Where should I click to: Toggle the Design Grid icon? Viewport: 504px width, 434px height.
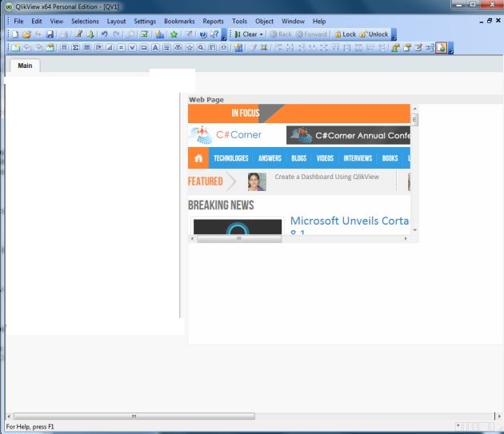point(264,47)
